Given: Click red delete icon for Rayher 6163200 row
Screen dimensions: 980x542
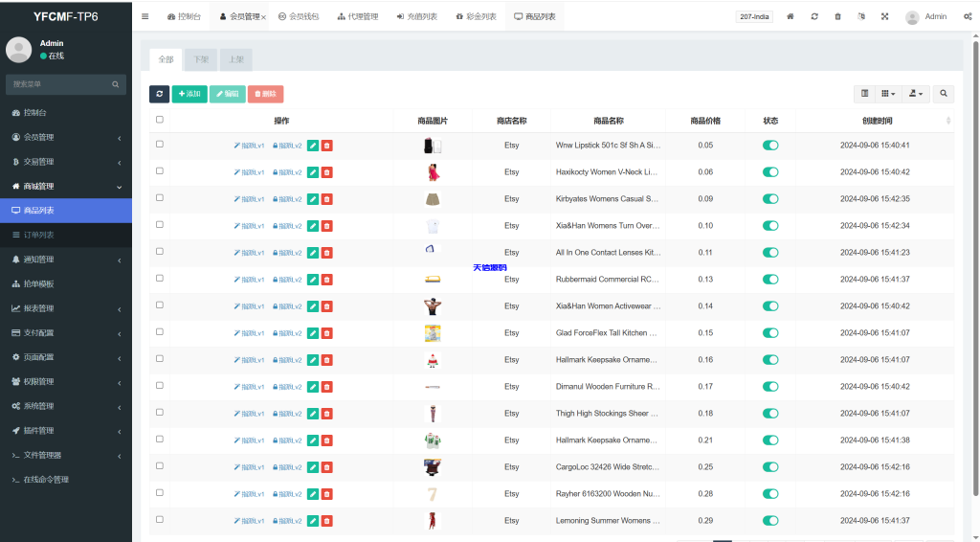Looking at the screenshot, I should [326, 494].
